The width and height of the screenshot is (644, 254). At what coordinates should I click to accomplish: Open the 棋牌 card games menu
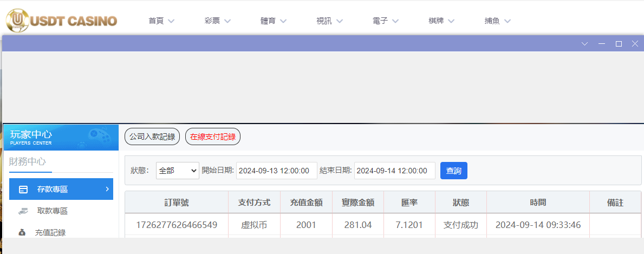[x=441, y=21]
